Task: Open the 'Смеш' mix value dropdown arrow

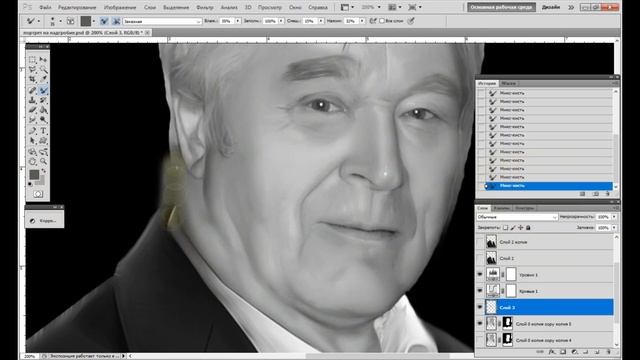Action: (x=321, y=21)
